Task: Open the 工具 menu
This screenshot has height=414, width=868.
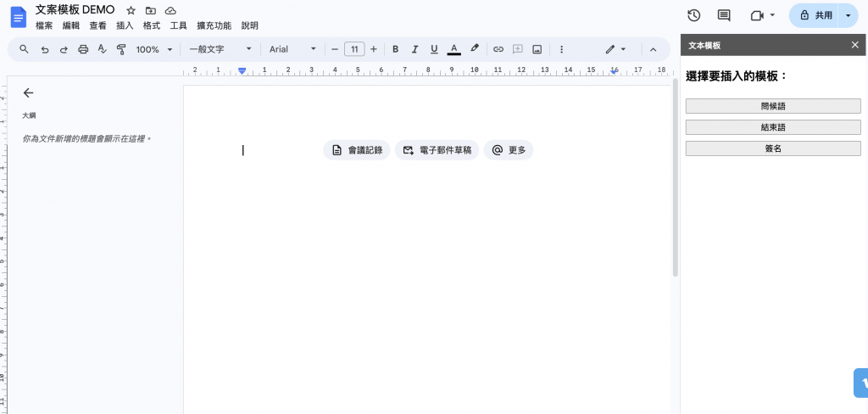Action: (x=179, y=25)
